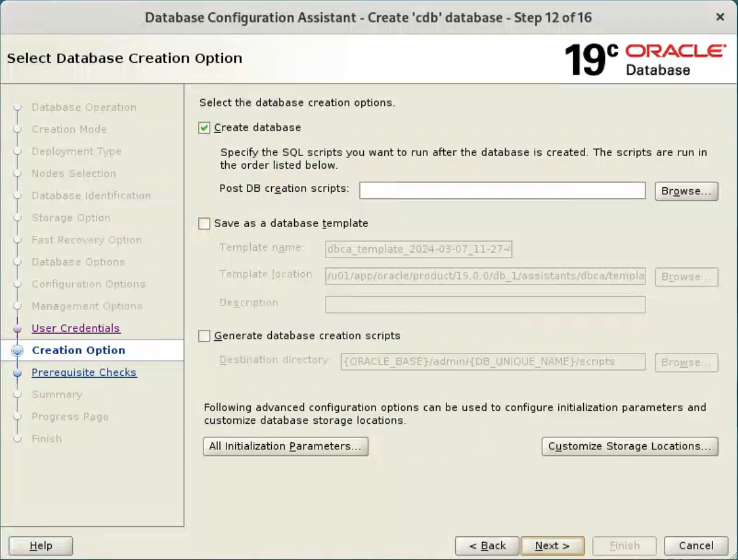Viewport: 738px width, 560px height.
Task: Click the Post DB creation scripts field
Action: tap(502, 191)
